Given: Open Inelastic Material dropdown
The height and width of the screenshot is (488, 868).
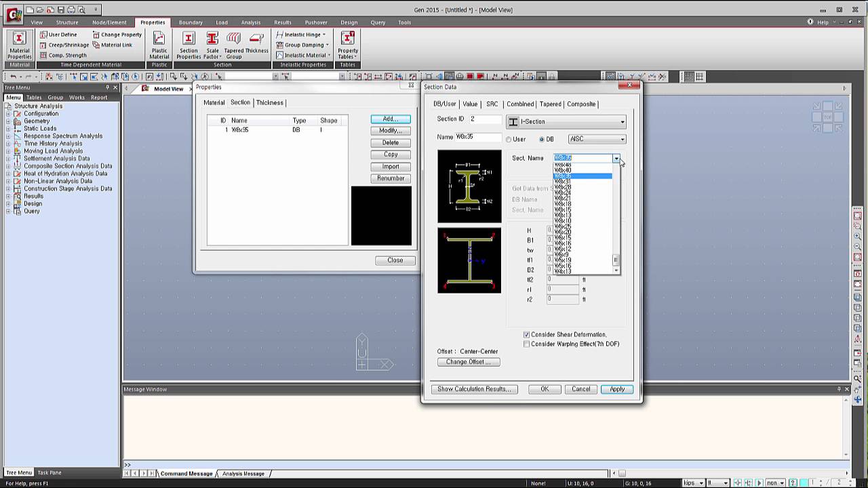Looking at the screenshot, I should [304, 55].
